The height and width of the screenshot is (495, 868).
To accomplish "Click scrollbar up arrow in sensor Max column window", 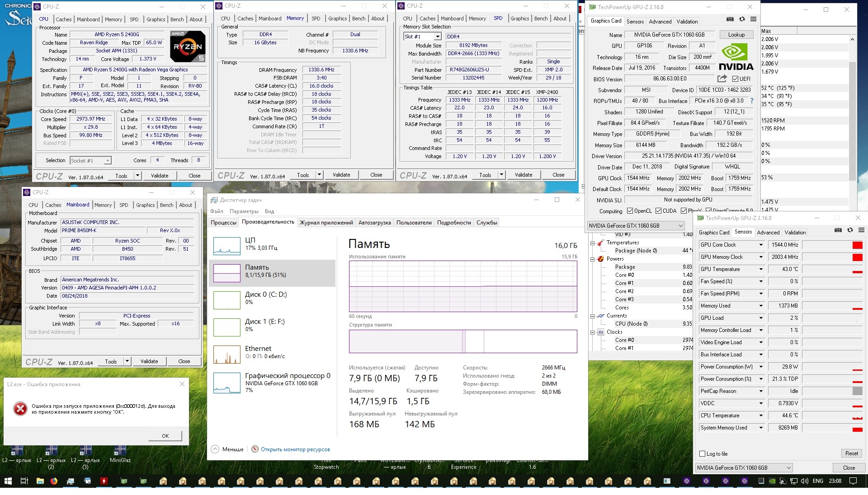I will coord(852,39).
